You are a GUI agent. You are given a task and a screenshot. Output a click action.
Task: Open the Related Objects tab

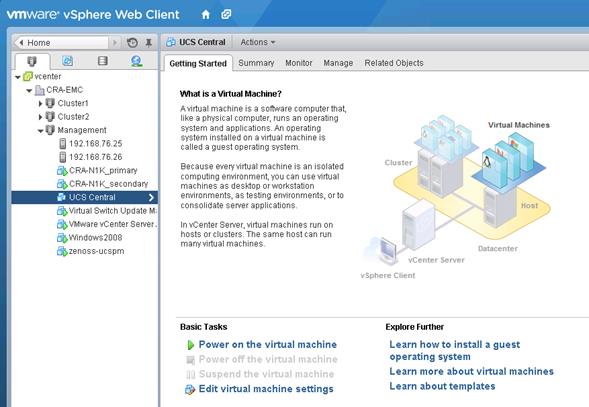(x=394, y=63)
